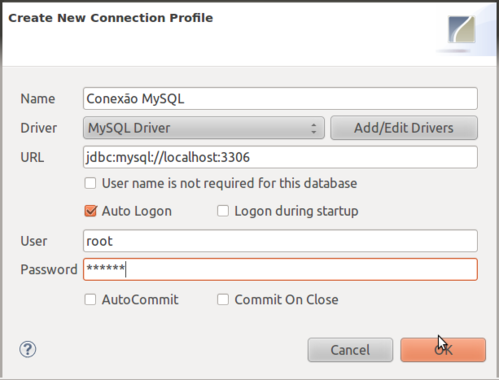Turn on the AutoCommit checkbox

[x=90, y=299]
